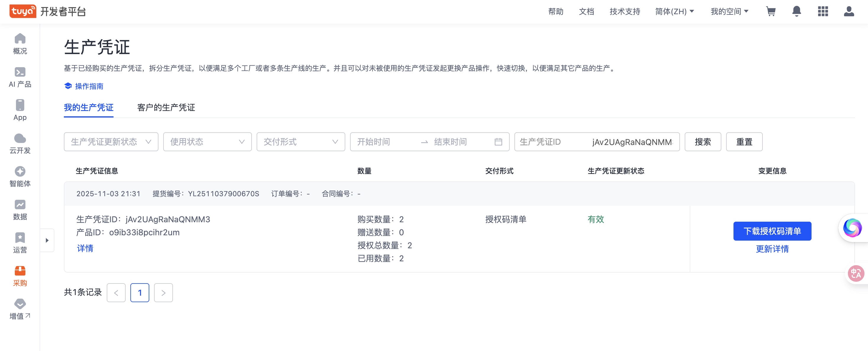Switch to 客户的生产凭证 tab
The height and width of the screenshot is (351, 868).
click(x=166, y=107)
